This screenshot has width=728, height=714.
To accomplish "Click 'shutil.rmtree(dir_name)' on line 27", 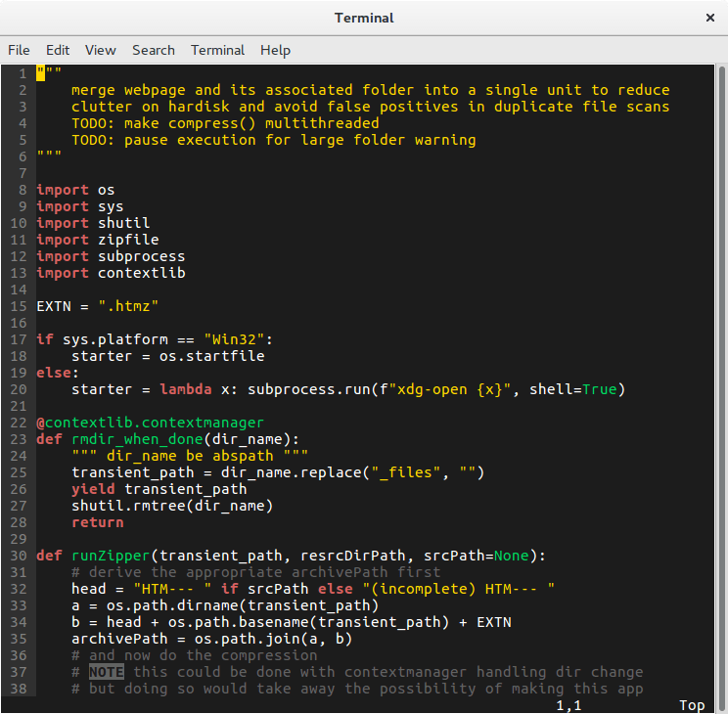I will pos(172,506).
